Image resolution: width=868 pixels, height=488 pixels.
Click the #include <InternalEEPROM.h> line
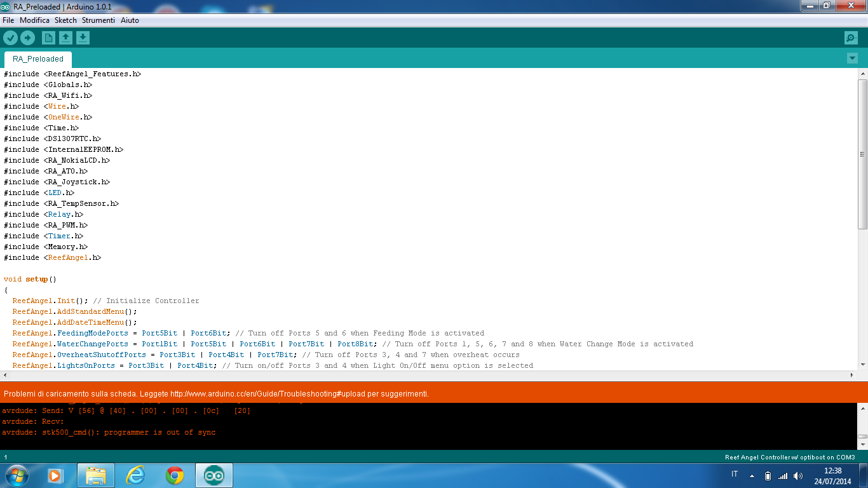point(64,149)
